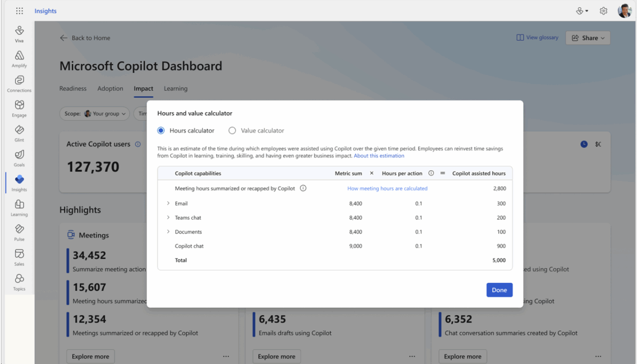This screenshot has height=364, width=637.
Task: Open more options on the Emails card
Action: [412, 356]
